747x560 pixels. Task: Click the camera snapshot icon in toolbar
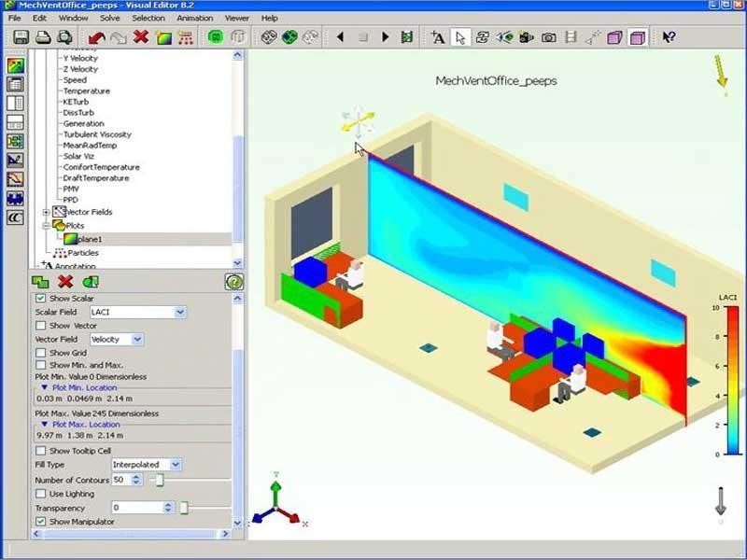pos(549,37)
